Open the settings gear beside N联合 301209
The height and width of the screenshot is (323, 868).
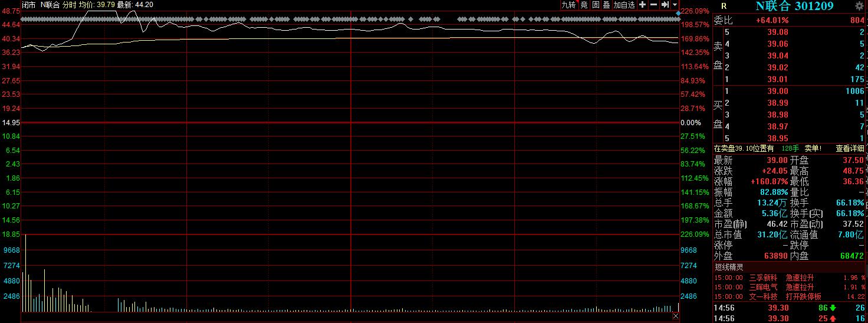click(859, 6)
